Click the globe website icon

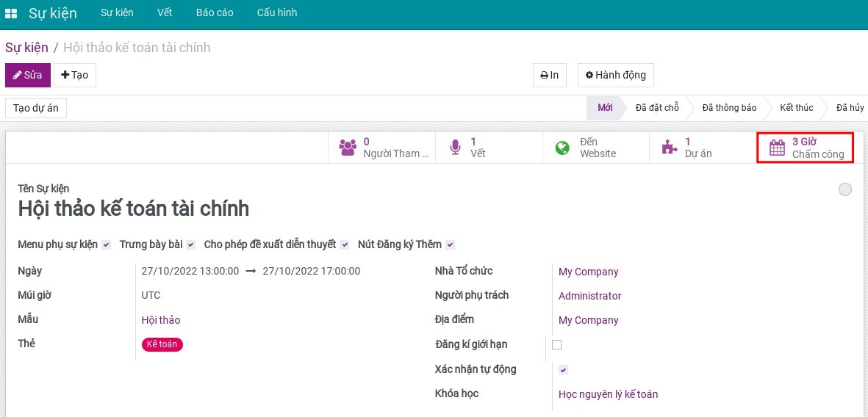click(x=562, y=148)
